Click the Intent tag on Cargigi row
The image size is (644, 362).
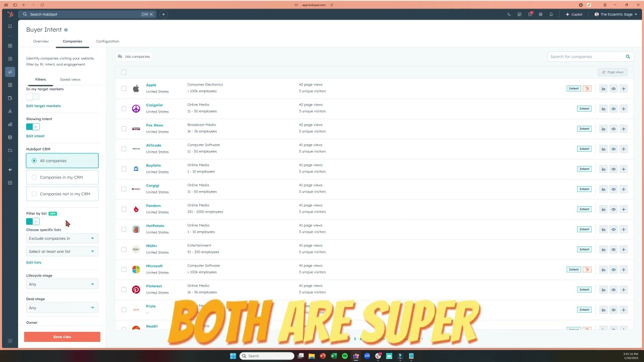(584, 189)
